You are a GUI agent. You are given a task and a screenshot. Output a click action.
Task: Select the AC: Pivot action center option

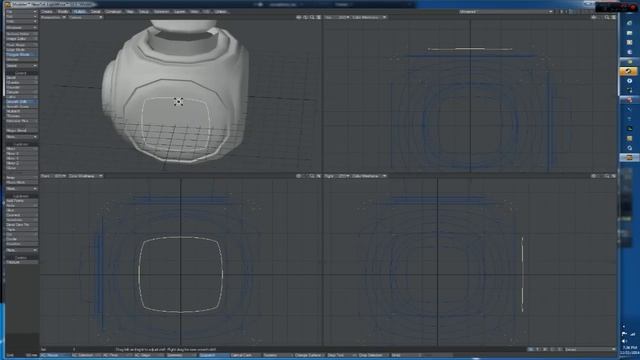click(118, 356)
